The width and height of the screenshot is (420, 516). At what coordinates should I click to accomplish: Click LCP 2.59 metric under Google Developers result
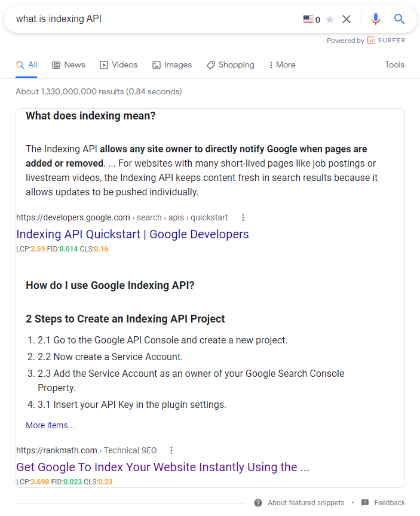30,249
